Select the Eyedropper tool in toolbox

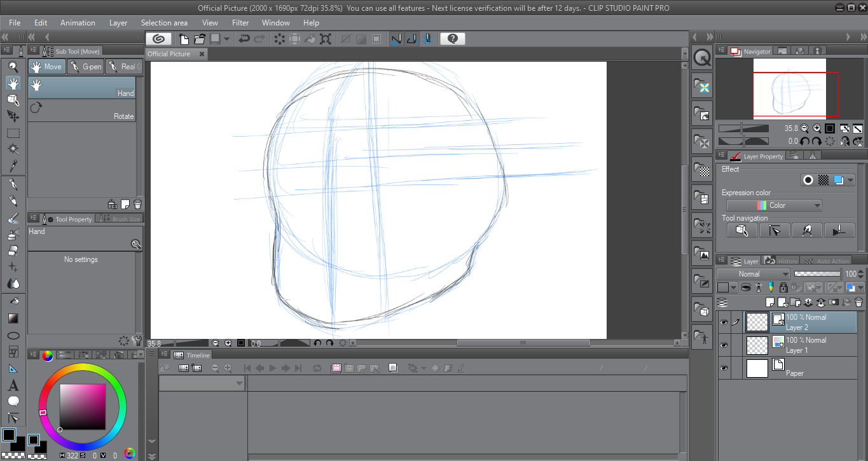pyautogui.click(x=13, y=166)
